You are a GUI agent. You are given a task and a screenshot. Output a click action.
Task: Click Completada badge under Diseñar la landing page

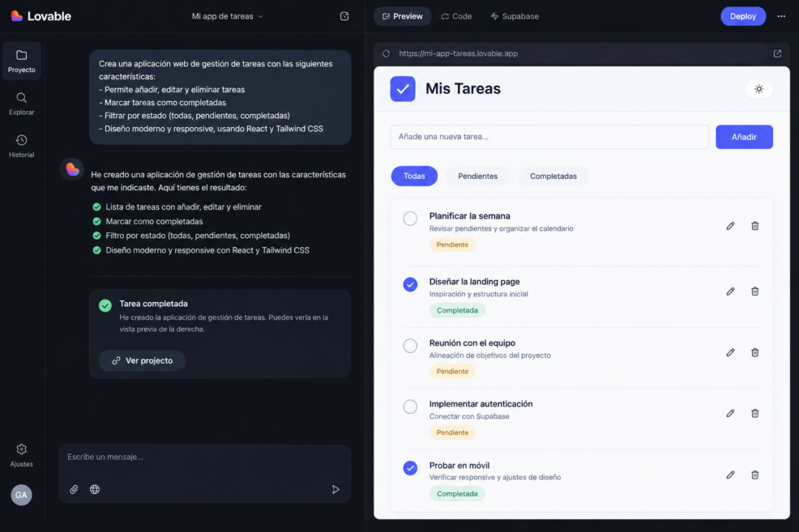click(x=457, y=310)
